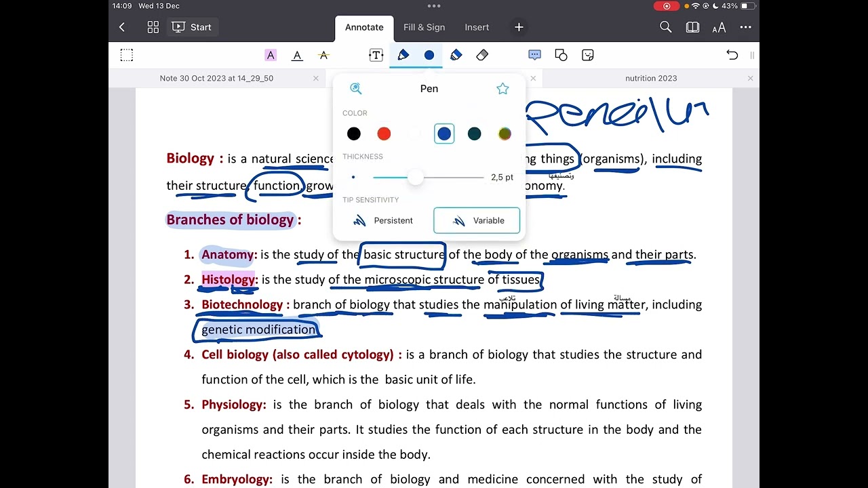The height and width of the screenshot is (488, 868).
Task: Tap Cell biology (also called cytology)
Action: coord(297,354)
